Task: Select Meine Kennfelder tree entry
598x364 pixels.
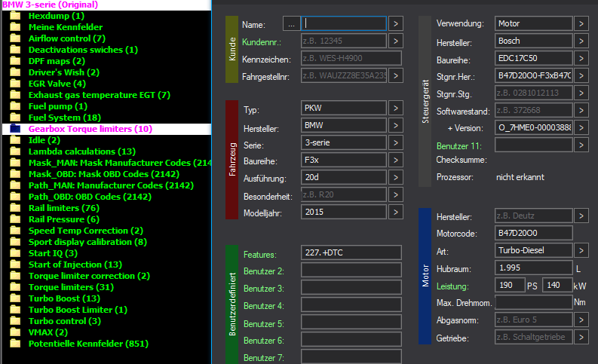Action: [x=66, y=27]
